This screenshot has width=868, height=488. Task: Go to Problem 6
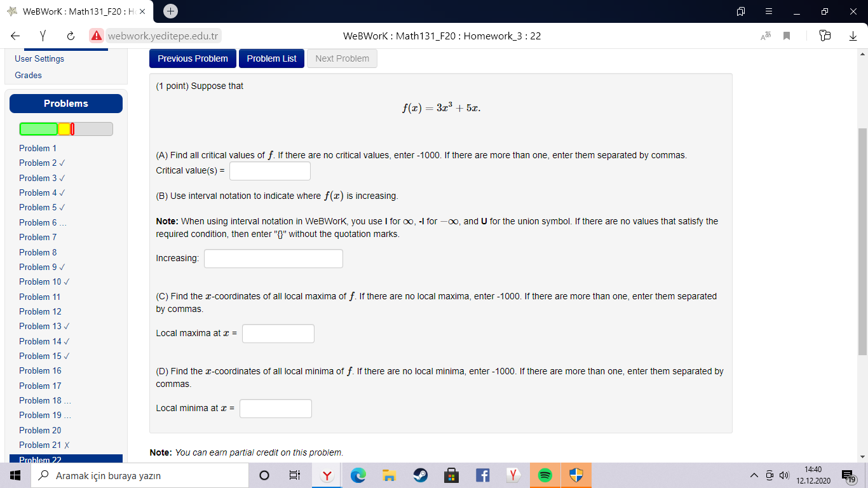43,222
